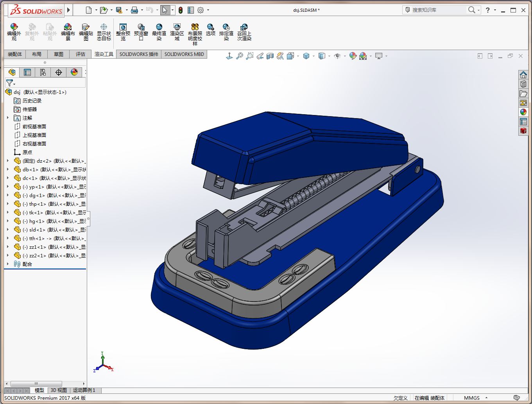Open the 最终渲染 (Final Render) tool
This screenshot has height=404, width=532.
pyautogui.click(x=159, y=31)
